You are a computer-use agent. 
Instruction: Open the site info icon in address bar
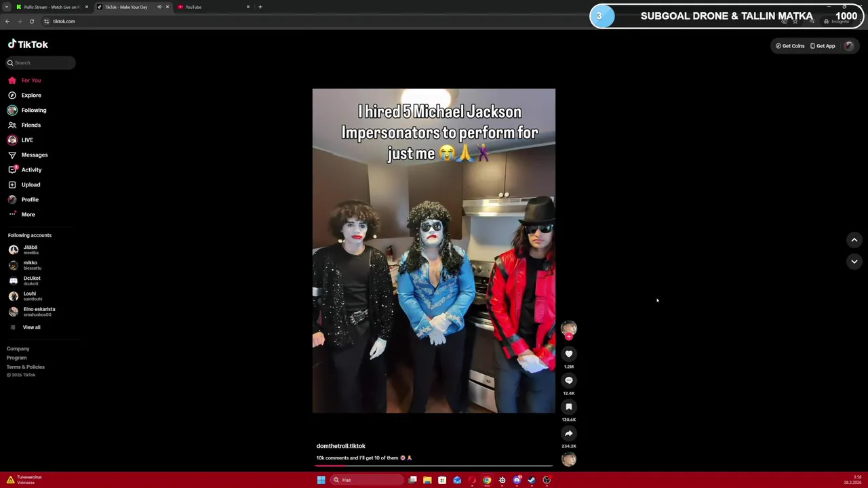pyautogui.click(x=47, y=21)
